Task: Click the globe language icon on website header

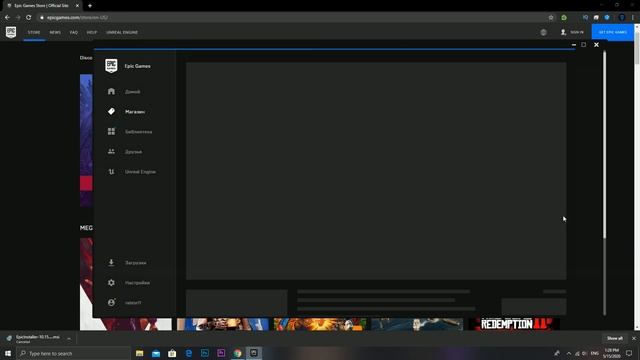Action: coord(543,32)
